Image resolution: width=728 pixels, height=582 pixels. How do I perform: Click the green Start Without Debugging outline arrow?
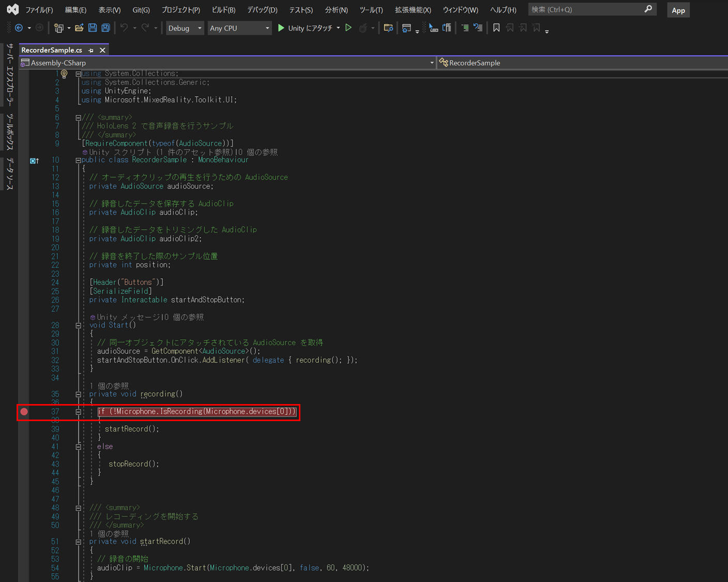pyautogui.click(x=348, y=28)
